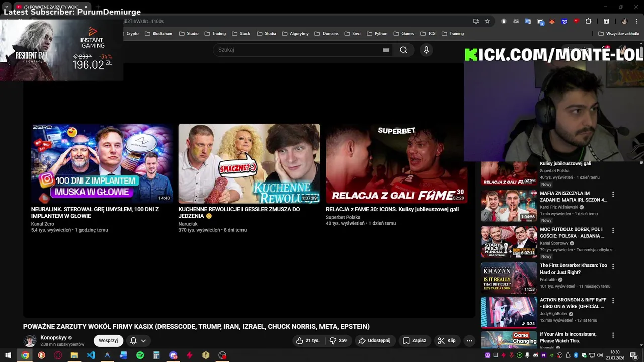
Task: Open Visual Studio Code from taskbar
Action: [x=91, y=355]
